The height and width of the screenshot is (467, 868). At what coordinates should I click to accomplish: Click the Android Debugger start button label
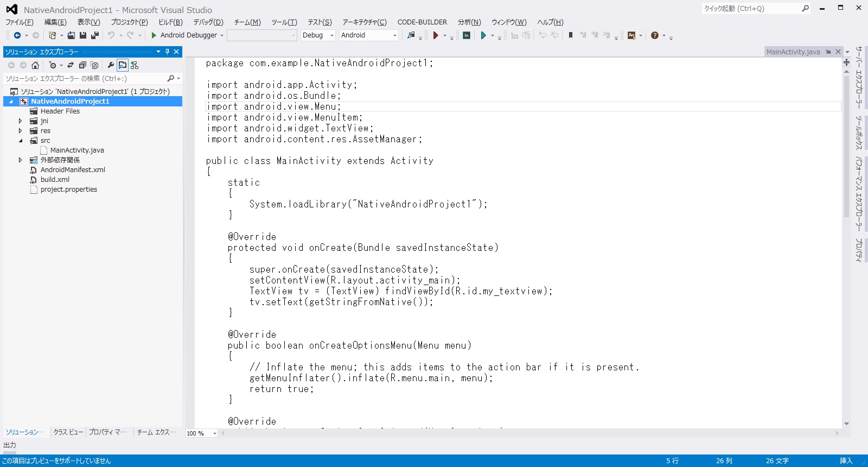click(x=188, y=35)
